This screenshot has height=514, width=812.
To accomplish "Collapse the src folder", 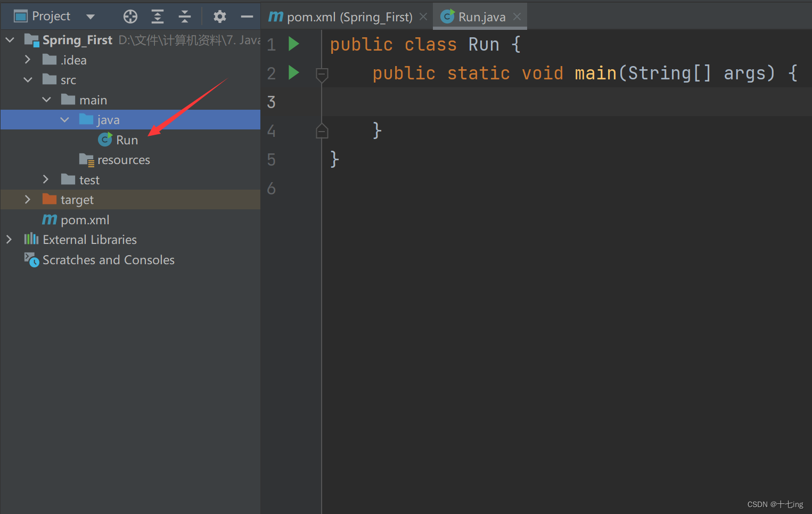I will [28, 80].
